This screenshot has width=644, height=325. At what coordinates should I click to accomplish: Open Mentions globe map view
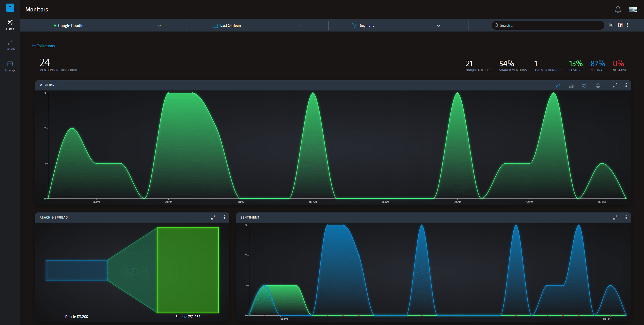pos(598,86)
